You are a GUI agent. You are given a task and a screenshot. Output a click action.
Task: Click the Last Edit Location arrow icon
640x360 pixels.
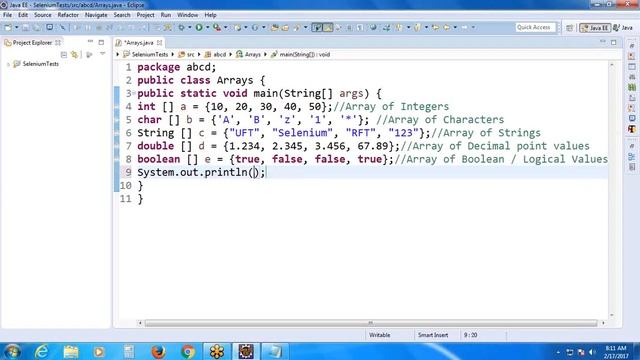436,27
